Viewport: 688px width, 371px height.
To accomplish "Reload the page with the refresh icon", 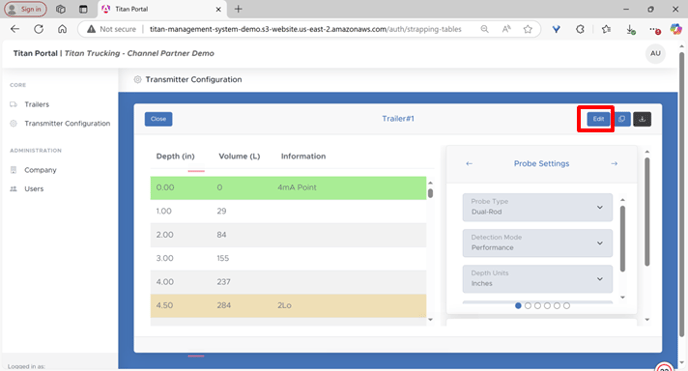I will [39, 29].
